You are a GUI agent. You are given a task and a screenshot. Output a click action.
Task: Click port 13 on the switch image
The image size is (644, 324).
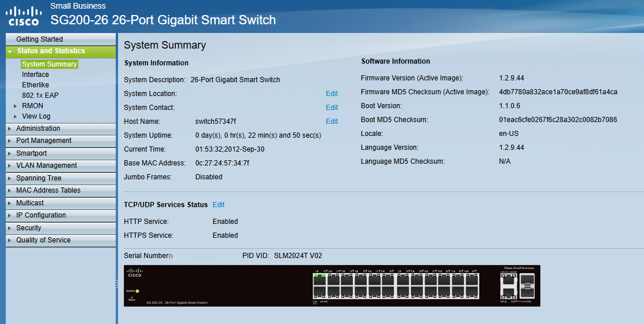319,292
